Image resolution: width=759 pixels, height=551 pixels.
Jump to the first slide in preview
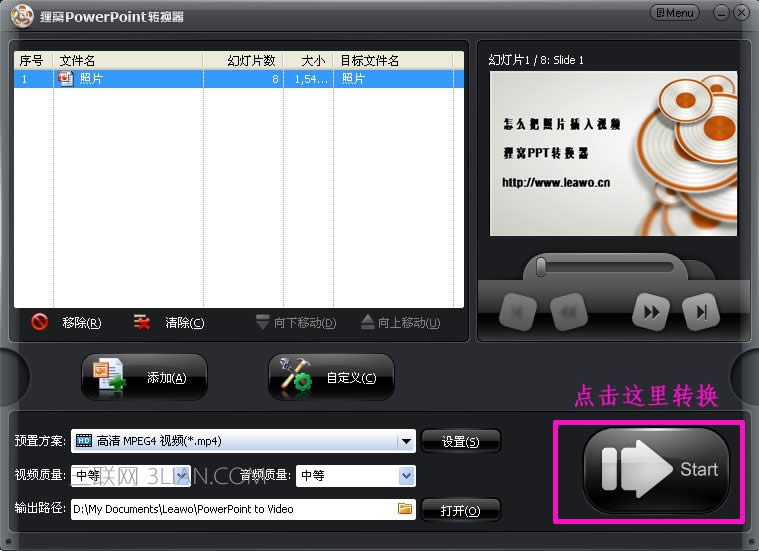coord(517,312)
